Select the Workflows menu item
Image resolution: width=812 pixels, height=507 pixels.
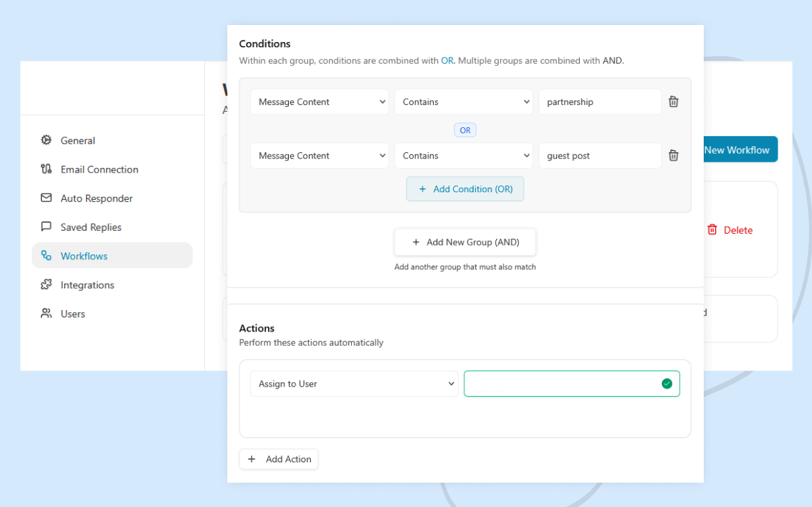112,256
